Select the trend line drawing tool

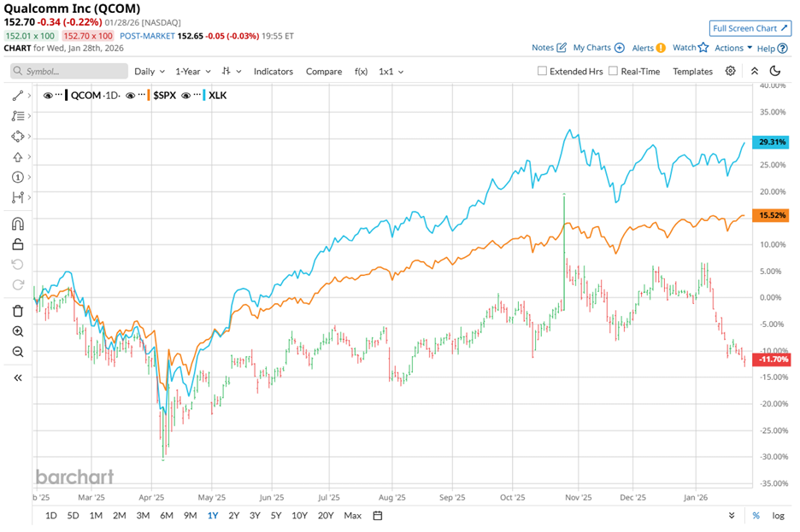[17, 96]
